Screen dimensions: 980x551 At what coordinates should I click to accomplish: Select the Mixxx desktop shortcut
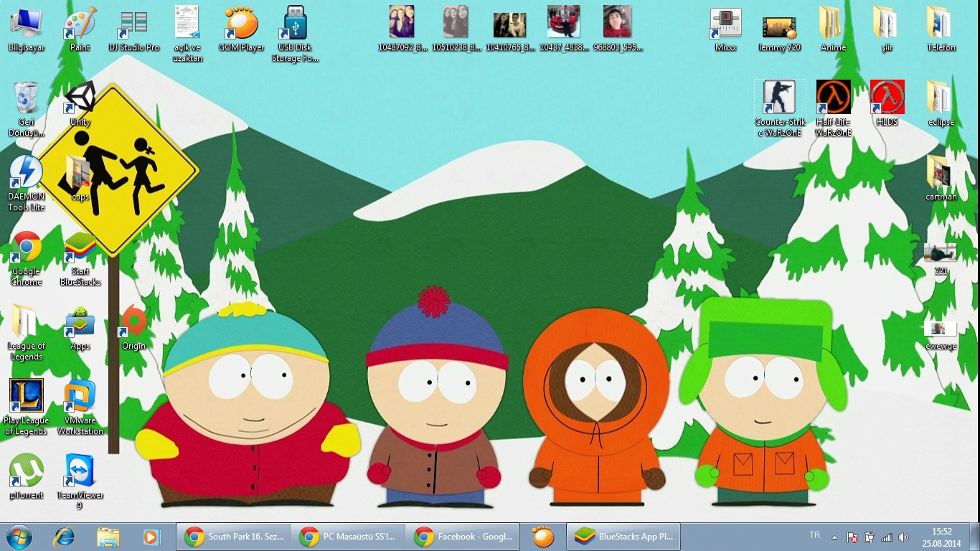(725, 29)
